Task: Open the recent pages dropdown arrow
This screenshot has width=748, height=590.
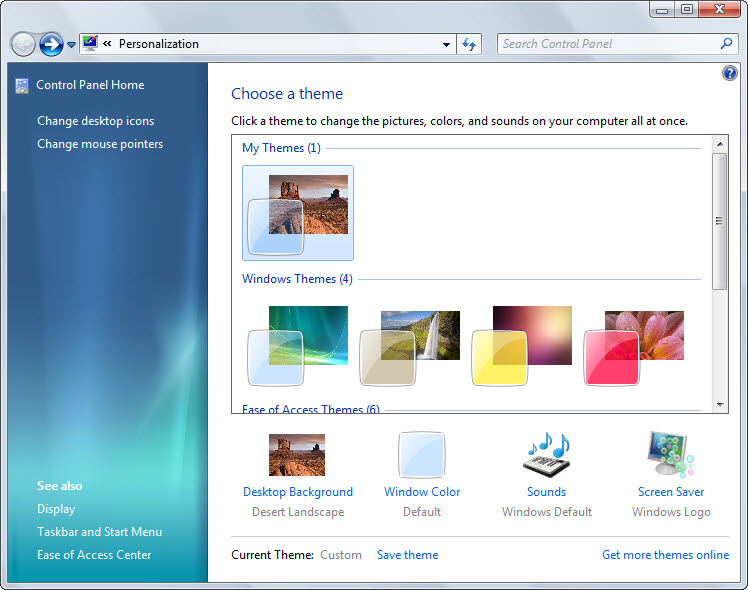Action: (71, 45)
